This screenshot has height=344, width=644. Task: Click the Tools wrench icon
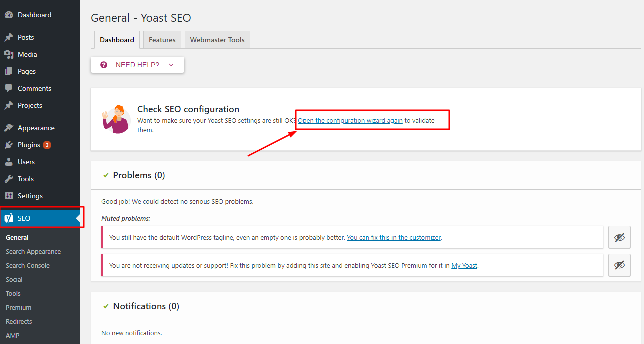9,179
